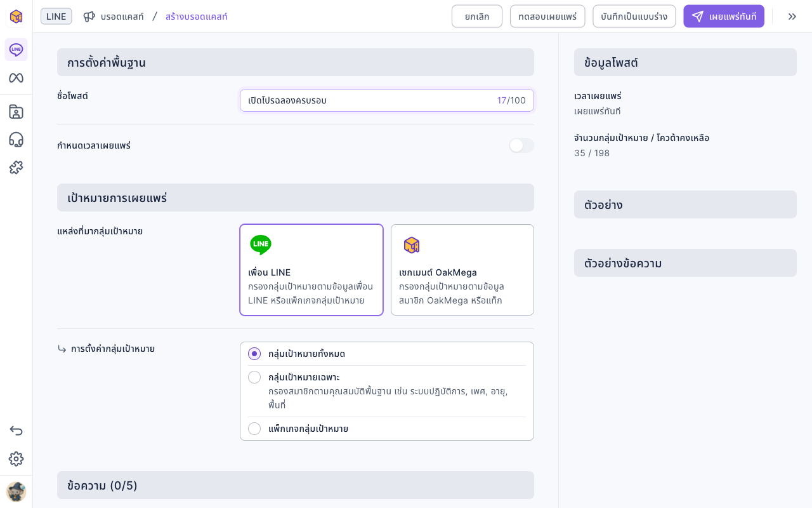Screen dimensions: 812x508
Task: Open the headset support sidebar icon
Action: [x=16, y=140]
